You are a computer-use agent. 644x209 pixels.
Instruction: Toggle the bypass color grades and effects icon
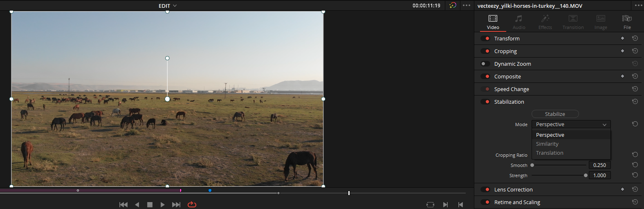tap(453, 5)
